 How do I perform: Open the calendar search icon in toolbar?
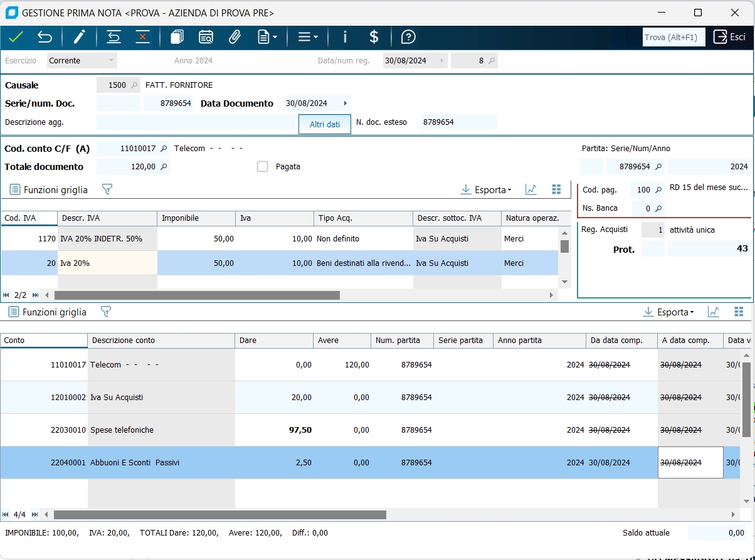click(x=206, y=37)
